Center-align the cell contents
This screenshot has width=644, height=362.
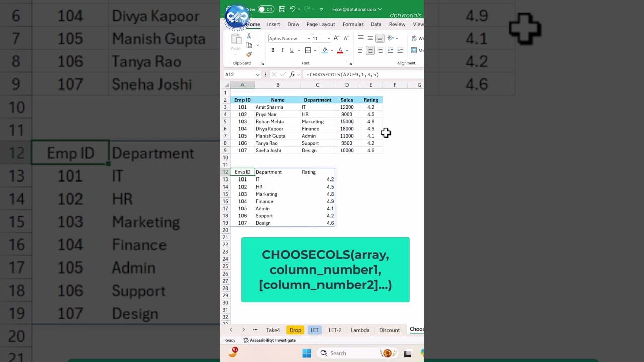pyautogui.click(x=371, y=50)
